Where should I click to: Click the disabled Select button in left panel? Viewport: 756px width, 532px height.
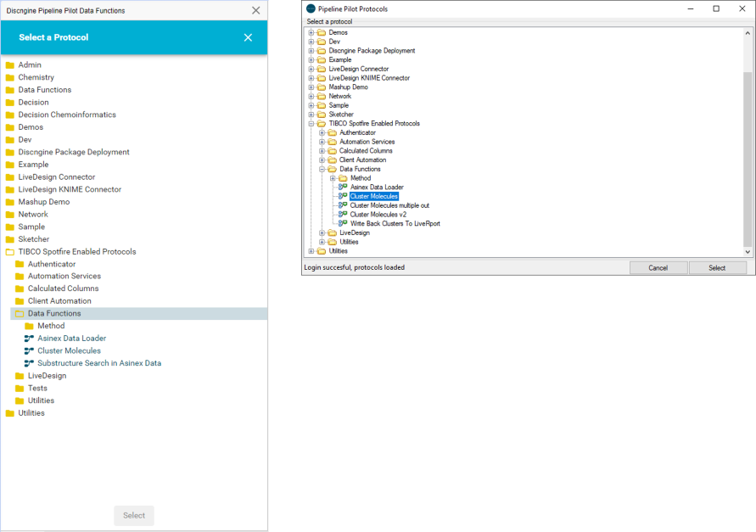pos(134,515)
